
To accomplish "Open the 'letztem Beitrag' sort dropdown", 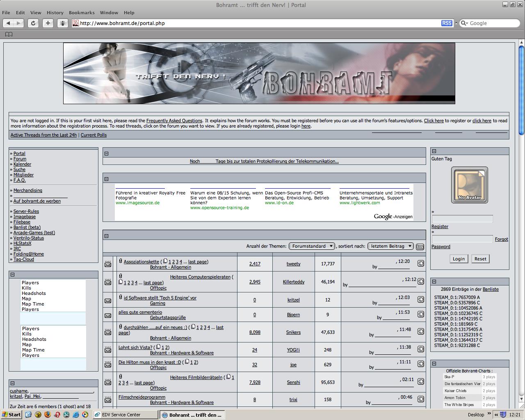I will [390, 246].
